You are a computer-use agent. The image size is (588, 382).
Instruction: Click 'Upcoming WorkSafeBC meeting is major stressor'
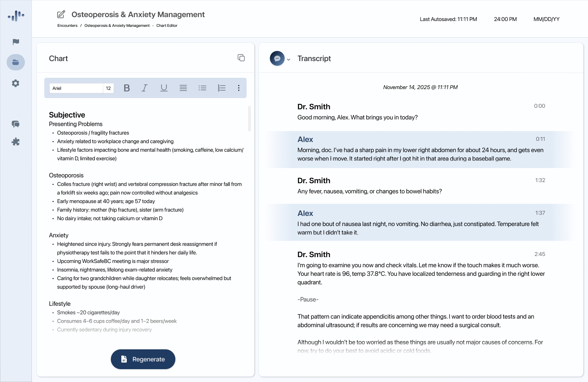[113, 261]
